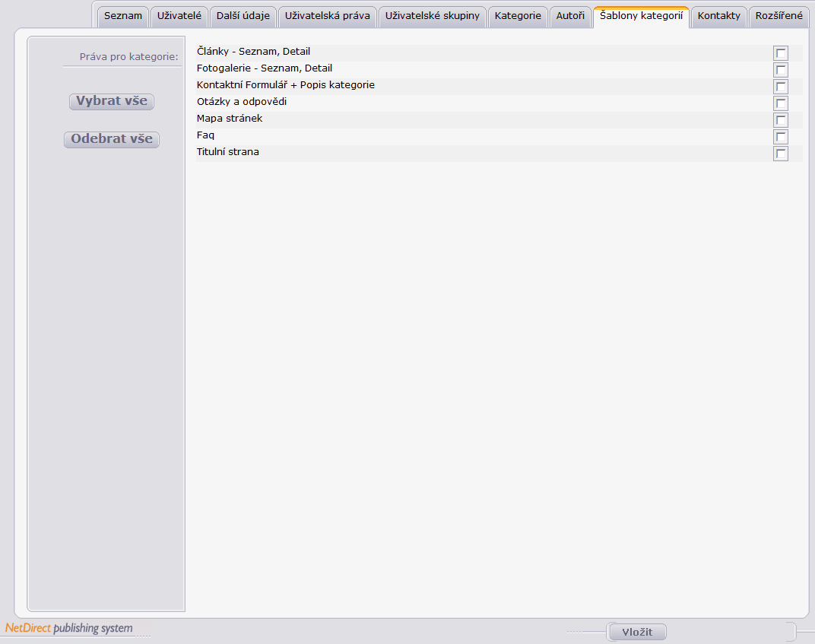
Task: Enable the Titulní strana checkbox
Action: click(x=780, y=154)
